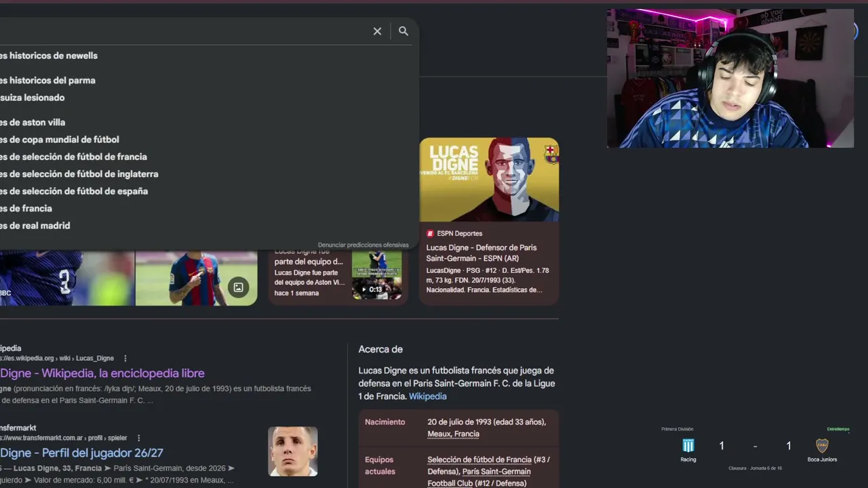Clear the search box with the X icon
The height and width of the screenshot is (488, 868).
click(377, 31)
